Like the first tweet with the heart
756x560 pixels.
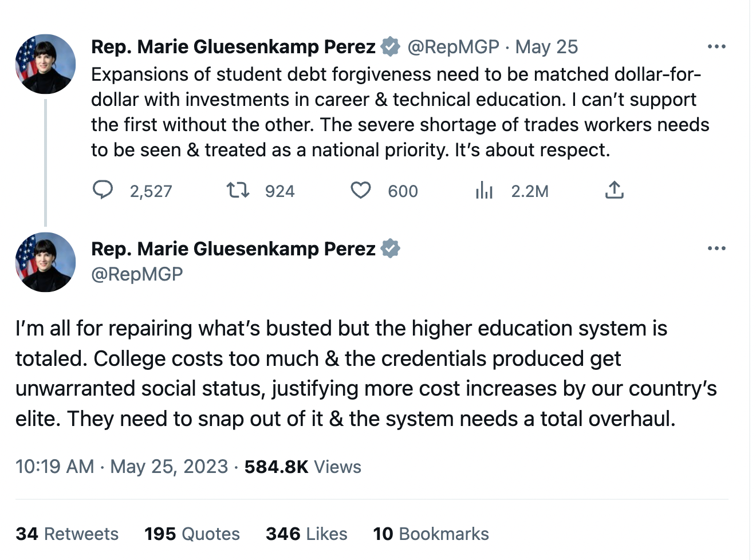361,190
